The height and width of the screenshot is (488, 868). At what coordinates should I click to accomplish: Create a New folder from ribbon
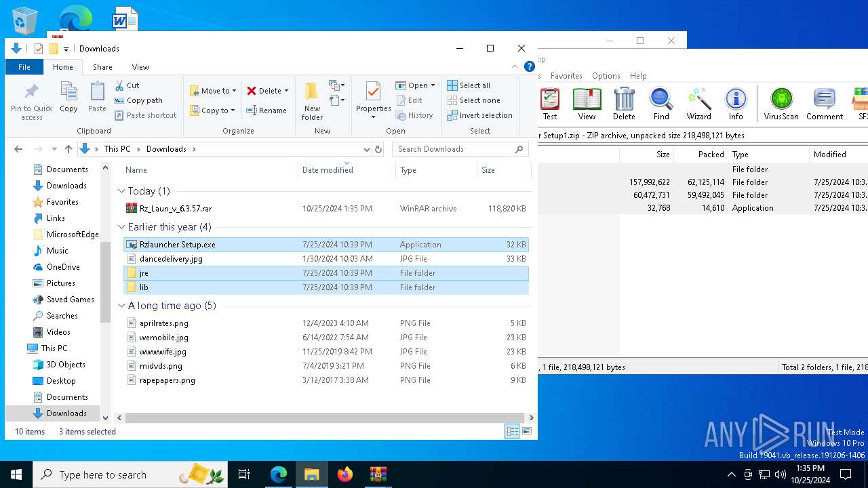point(312,100)
